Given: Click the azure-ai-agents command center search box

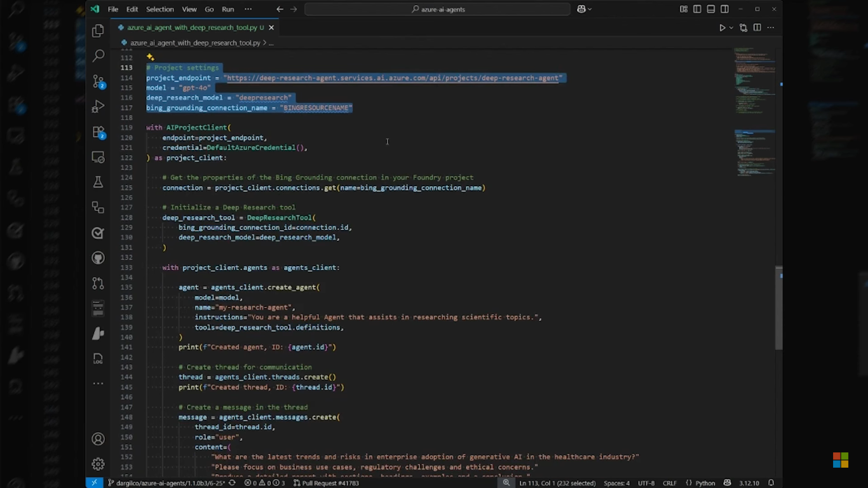Looking at the screenshot, I should tap(438, 9).
